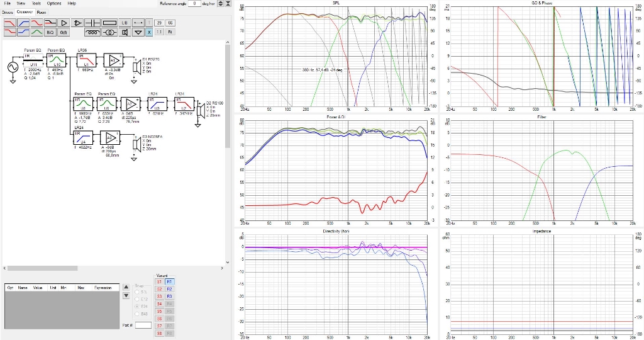Select the capacitor component in the toolbar
Image resolution: width=644 pixels, height=340 pixels.
pyautogui.click(x=92, y=23)
